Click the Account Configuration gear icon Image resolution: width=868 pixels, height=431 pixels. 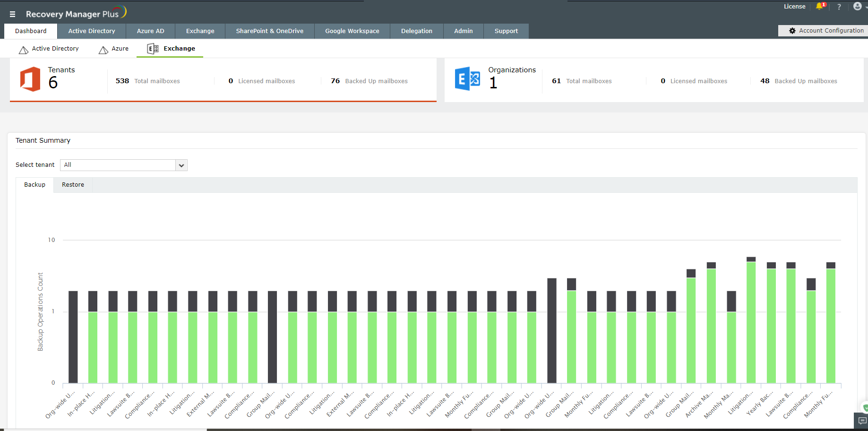792,30
